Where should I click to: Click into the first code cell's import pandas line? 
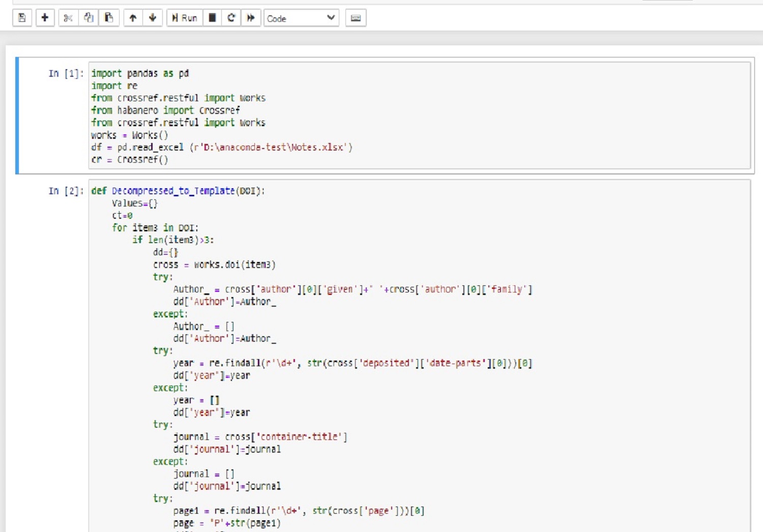pyautogui.click(x=140, y=73)
